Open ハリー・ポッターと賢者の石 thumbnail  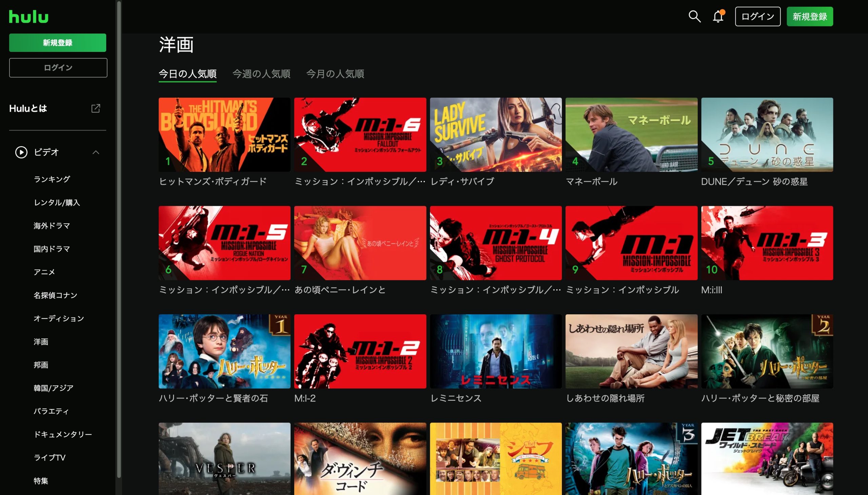tap(224, 351)
